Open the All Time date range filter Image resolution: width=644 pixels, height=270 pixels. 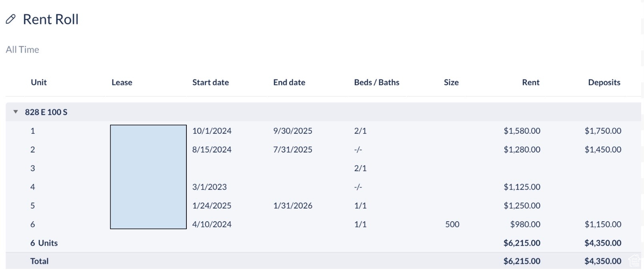[x=22, y=50]
